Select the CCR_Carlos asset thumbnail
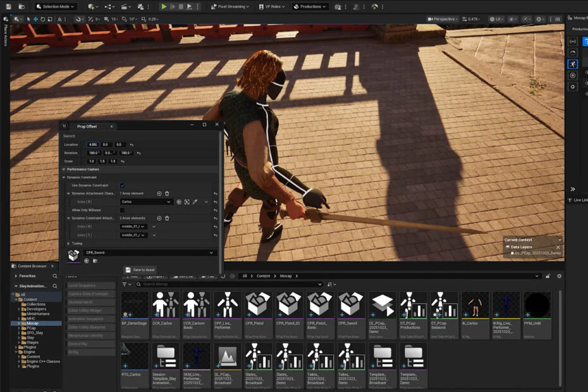This screenshot has width=588, height=392. [166, 315]
